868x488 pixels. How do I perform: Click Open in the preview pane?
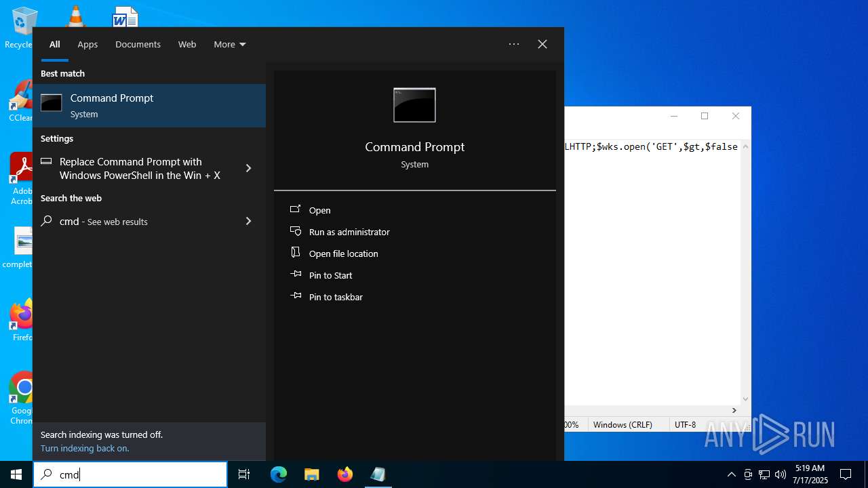[320, 210]
